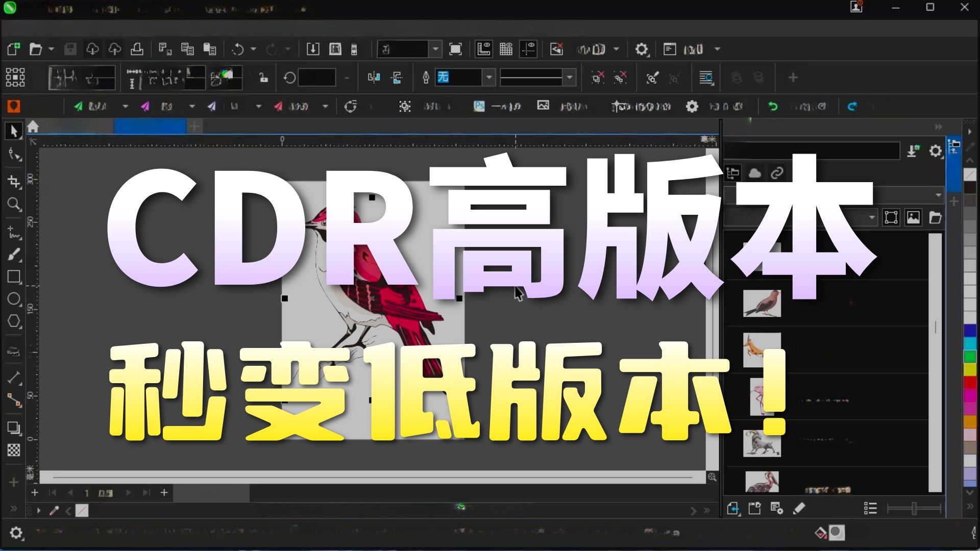Toggle list view at the Assets panel bottom
Image resolution: width=980 pixels, height=551 pixels.
(x=870, y=508)
